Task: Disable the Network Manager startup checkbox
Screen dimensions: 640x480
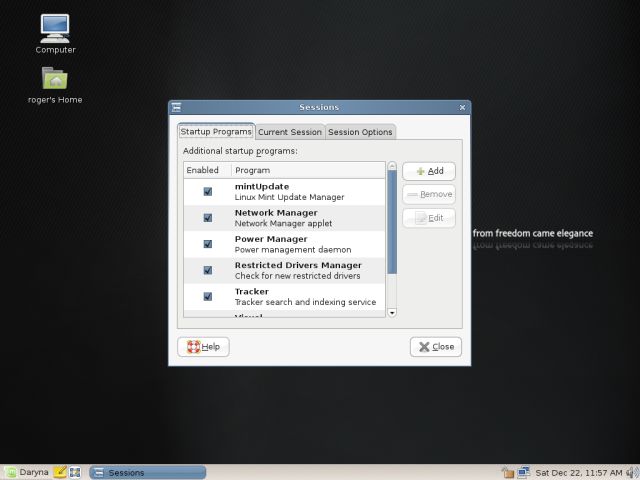Action: click(x=208, y=218)
